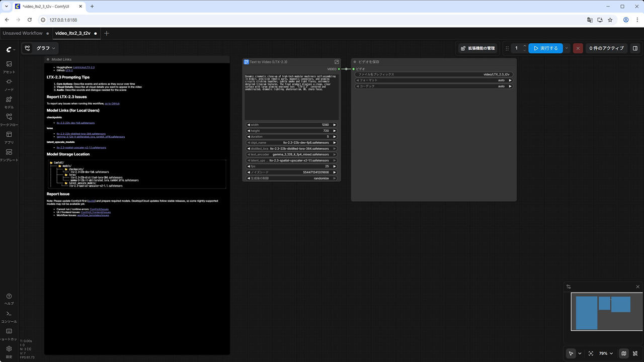Increase the fps value with right arrow
This screenshot has height=362, width=644.
click(335, 166)
